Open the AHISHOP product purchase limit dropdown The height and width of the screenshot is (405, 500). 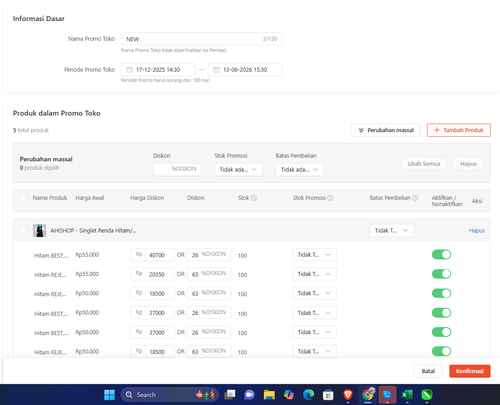[391, 230]
